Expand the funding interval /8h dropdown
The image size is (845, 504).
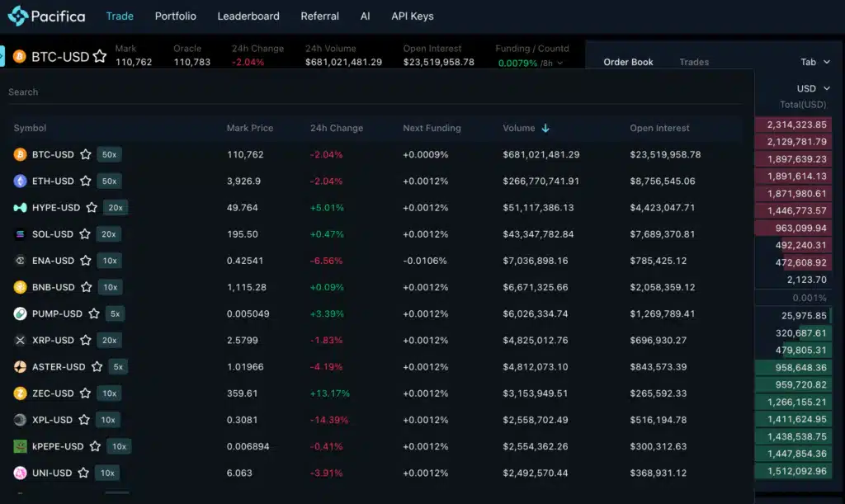[x=553, y=63]
